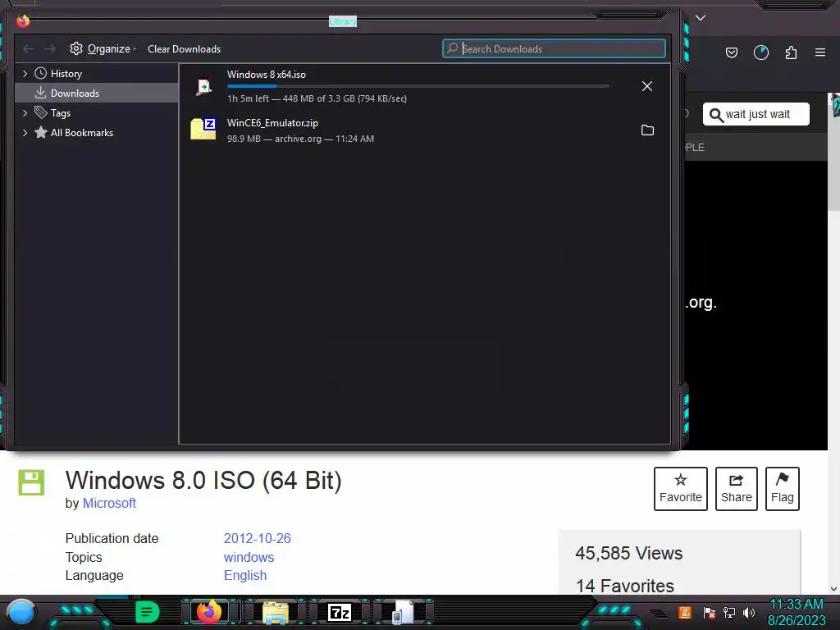This screenshot has height=630, width=840.
Task: Expand All Bookmarks tree item
Action: tap(25, 132)
